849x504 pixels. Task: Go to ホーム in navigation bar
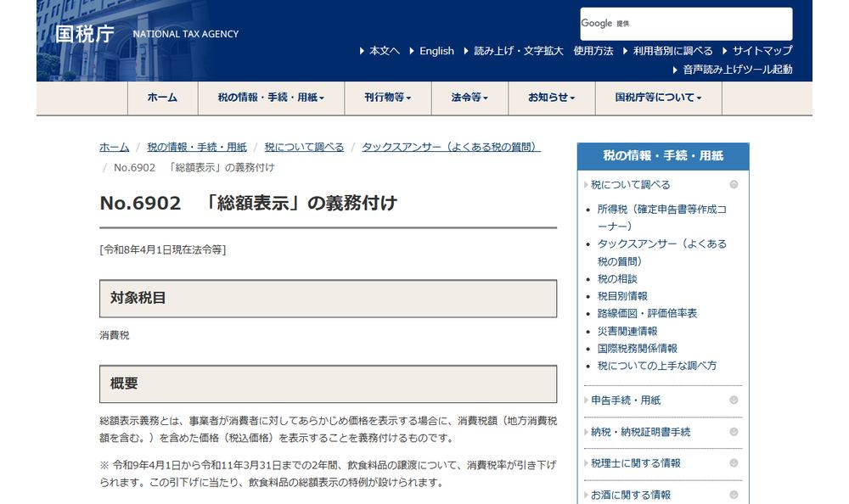(162, 98)
